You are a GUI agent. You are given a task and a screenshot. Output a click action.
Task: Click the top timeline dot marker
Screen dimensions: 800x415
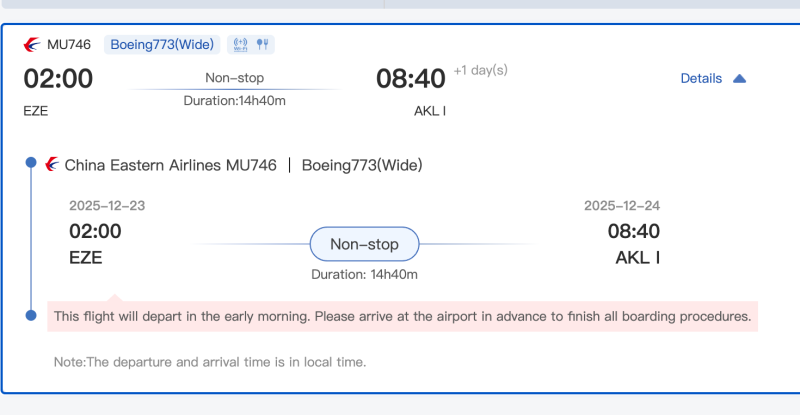[31, 162]
